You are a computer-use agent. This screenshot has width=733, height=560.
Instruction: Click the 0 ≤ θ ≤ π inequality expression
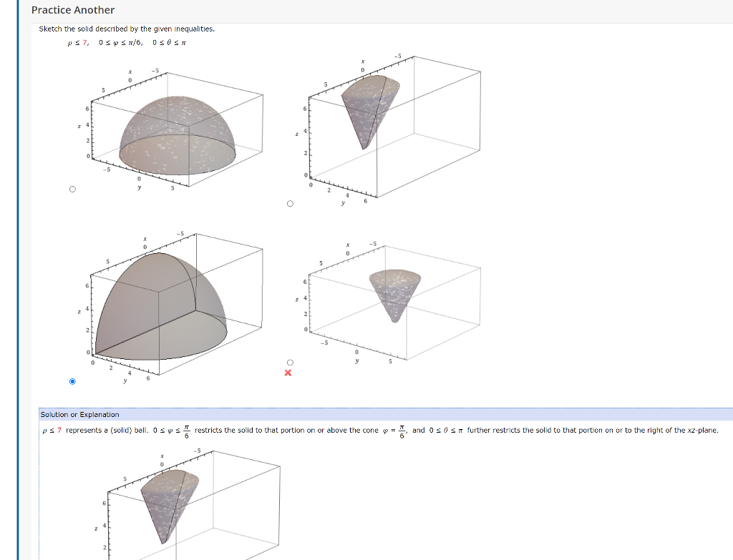click(169, 42)
